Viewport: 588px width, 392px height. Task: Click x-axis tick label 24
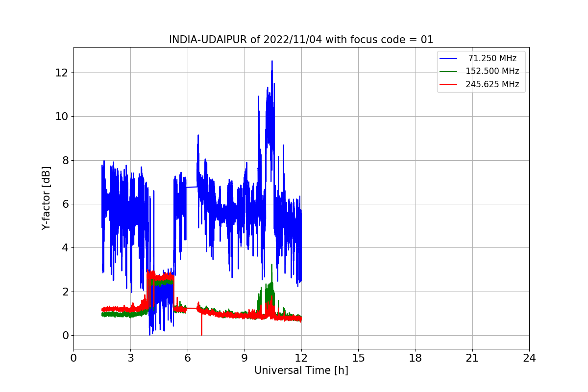pos(529,358)
